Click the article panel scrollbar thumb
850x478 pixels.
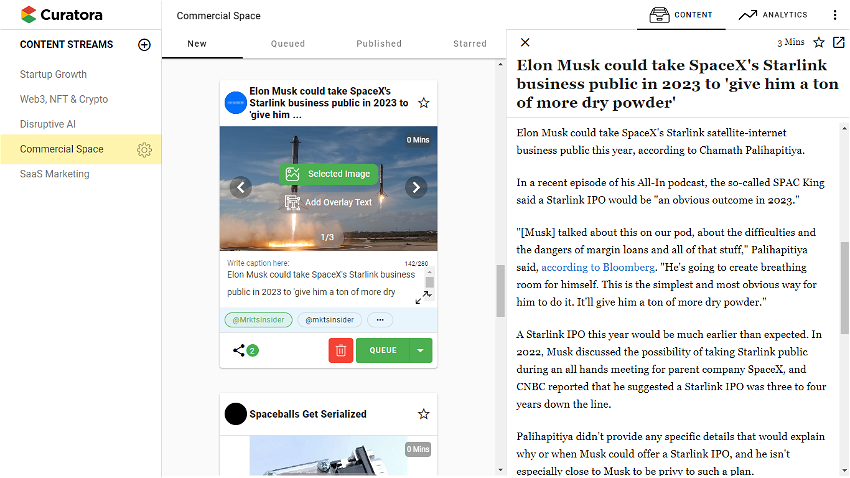[x=845, y=287]
